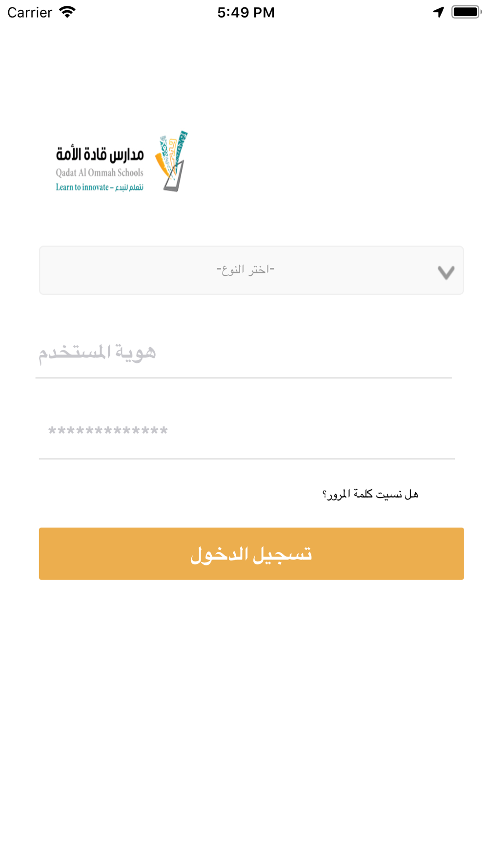Screen dimensions: 488x868
Task: Tap the Carrier label in status bar
Action: tap(30, 12)
